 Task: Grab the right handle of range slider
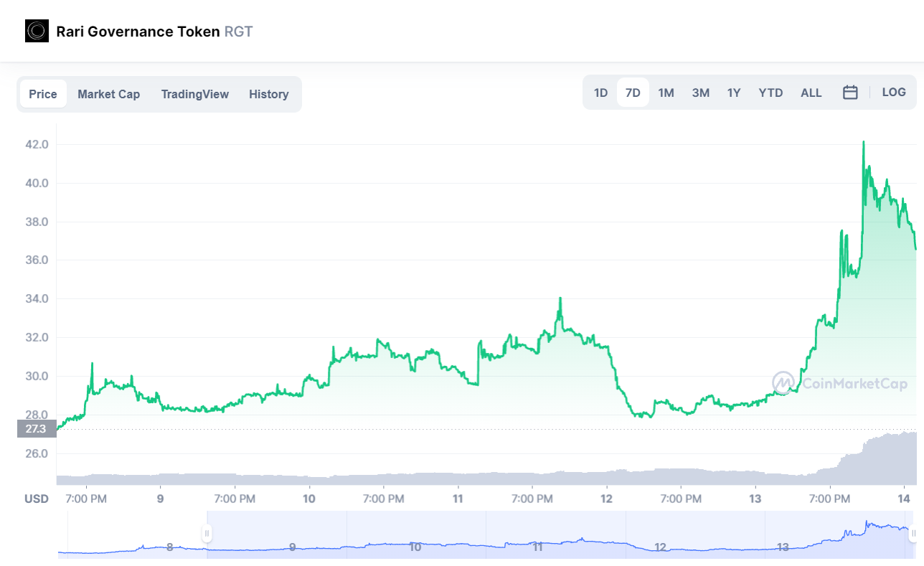(913, 533)
